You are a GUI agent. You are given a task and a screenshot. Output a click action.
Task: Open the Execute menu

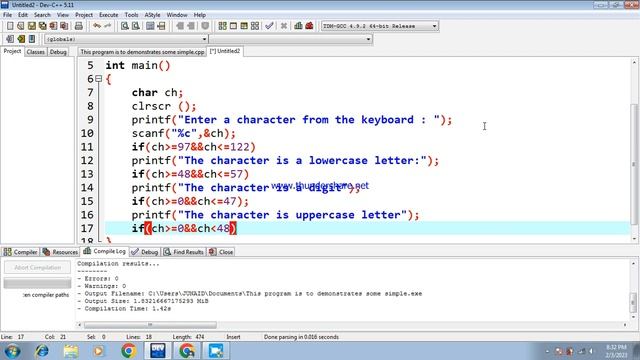point(109,15)
